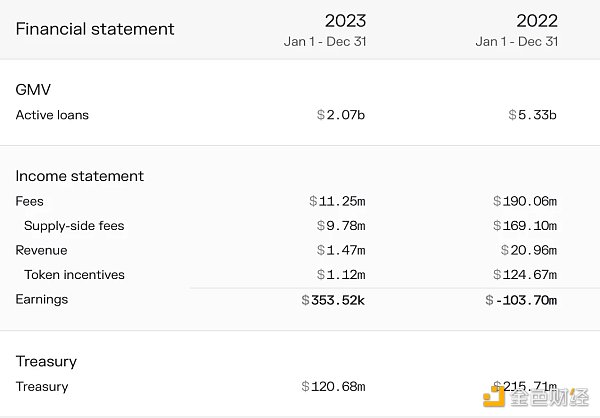Click the 2022 Token incentives value $124.67m
The image size is (600, 418).
pyautogui.click(x=524, y=275)
